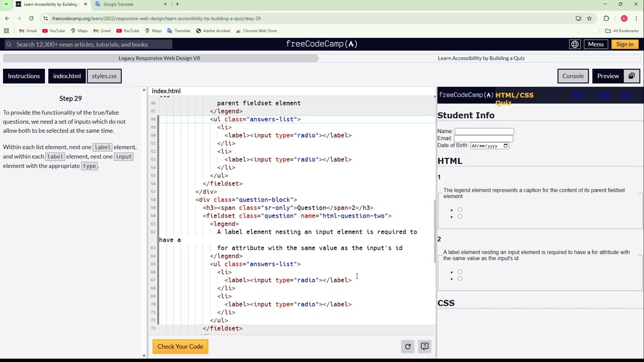Click the Step 29 heading
644x362 pixels.
coord(70,99)
